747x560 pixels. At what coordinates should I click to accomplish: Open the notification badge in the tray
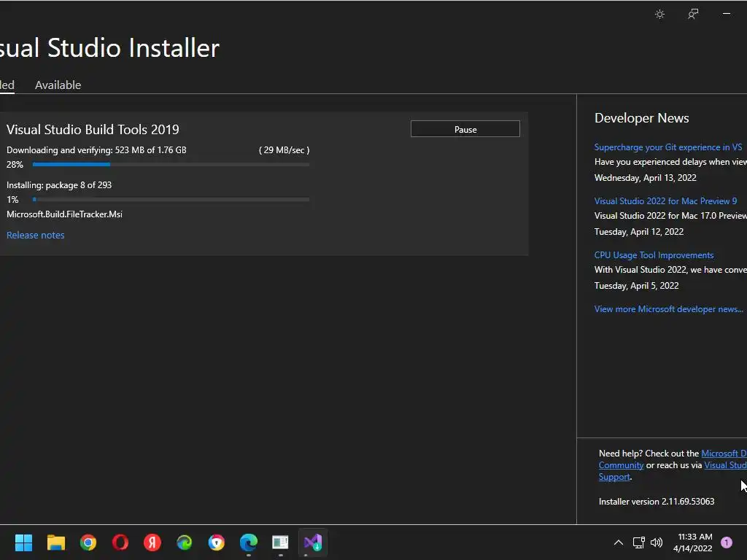(727, 542)
